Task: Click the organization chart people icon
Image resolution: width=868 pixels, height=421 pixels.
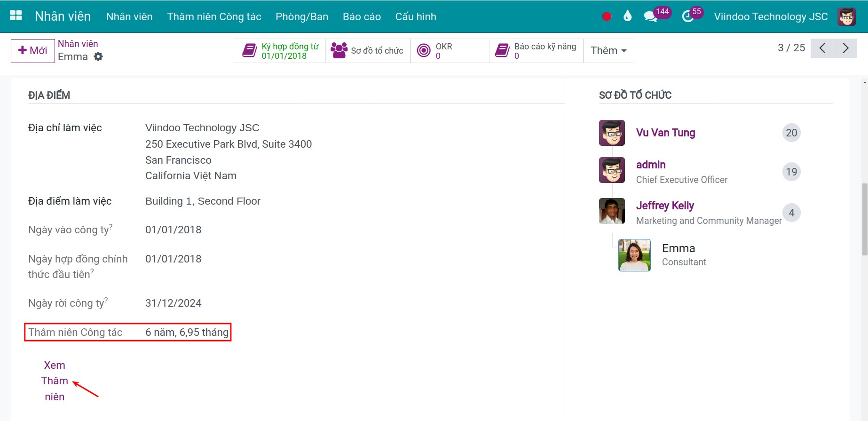Action: tap(339, 50)
